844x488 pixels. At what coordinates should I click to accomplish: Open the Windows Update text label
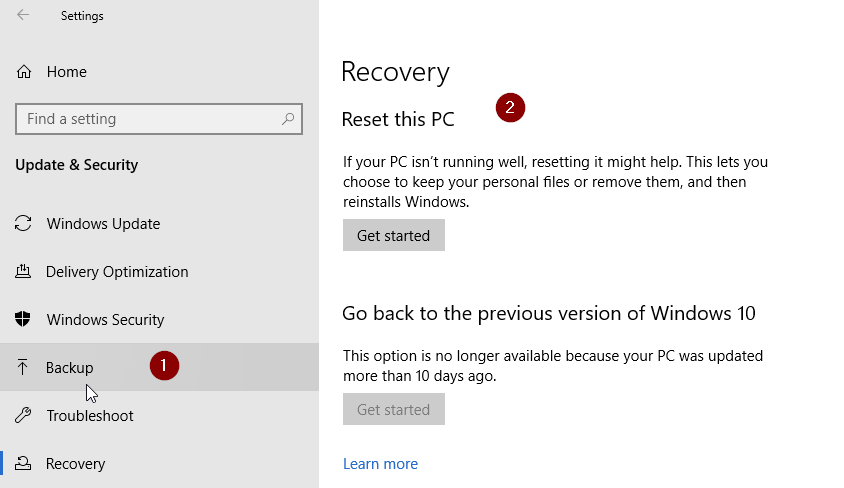[103, 224]
